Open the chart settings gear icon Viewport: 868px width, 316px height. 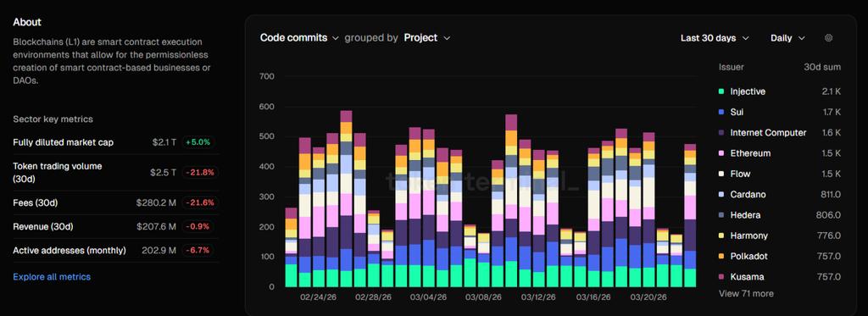[x=828, y=38]
